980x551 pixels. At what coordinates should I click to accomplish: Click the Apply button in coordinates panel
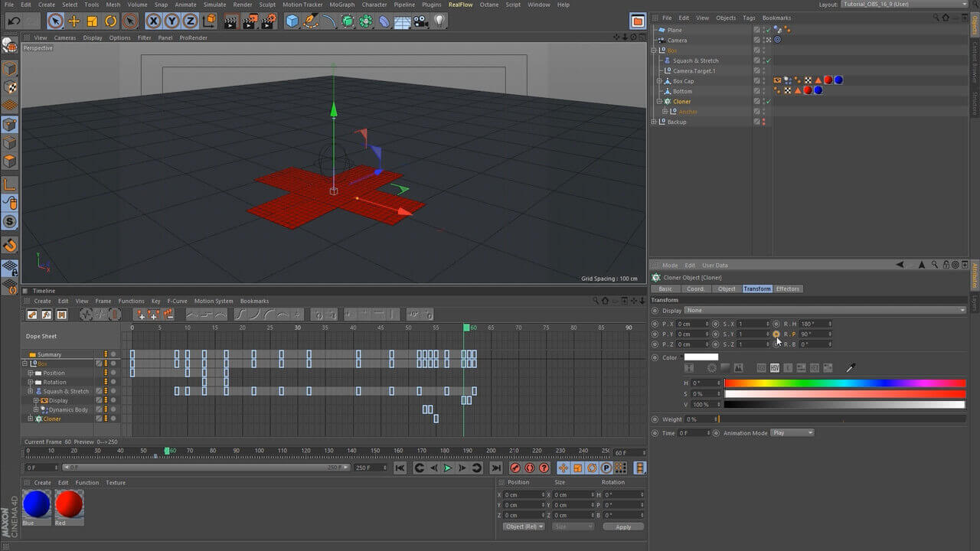(623, 527)
